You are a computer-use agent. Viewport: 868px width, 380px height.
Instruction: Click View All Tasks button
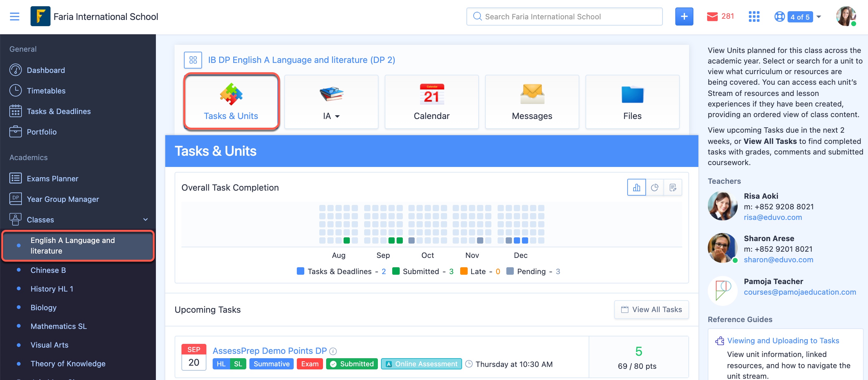pyautogui.click(x=651, y=309)
